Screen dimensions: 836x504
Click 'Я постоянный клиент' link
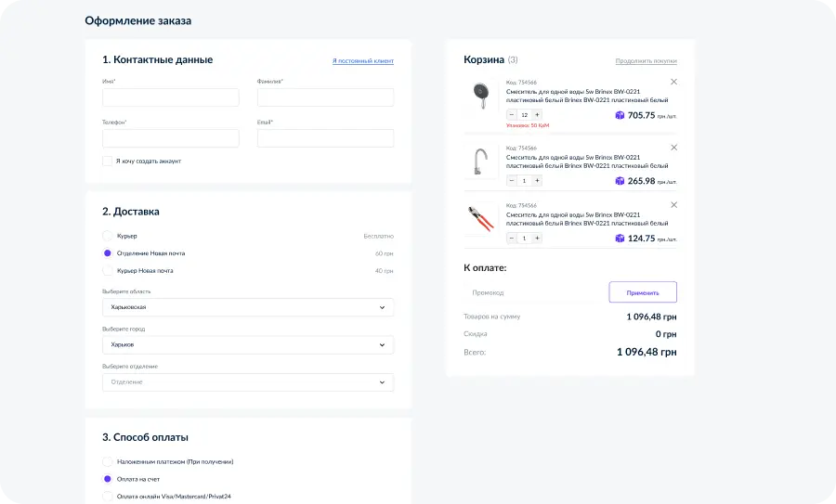(x=363, y=60)
